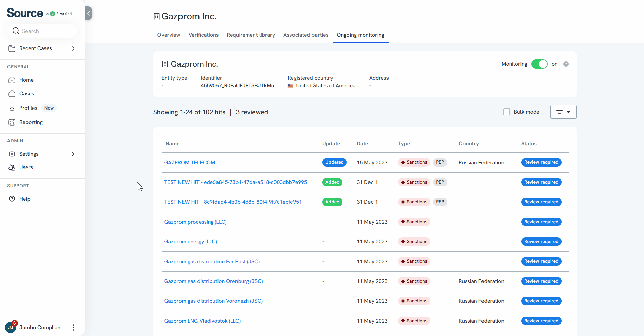The image size is (644, 336).
Task: Click the Name column header
Action: pyautogui.click(x=172, y=144)
